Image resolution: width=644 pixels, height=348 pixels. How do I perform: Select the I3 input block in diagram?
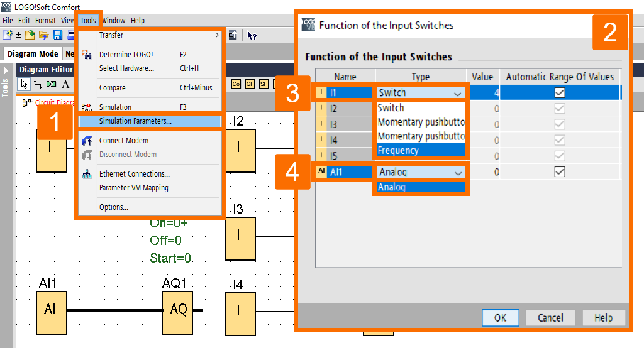coord(240,239)
